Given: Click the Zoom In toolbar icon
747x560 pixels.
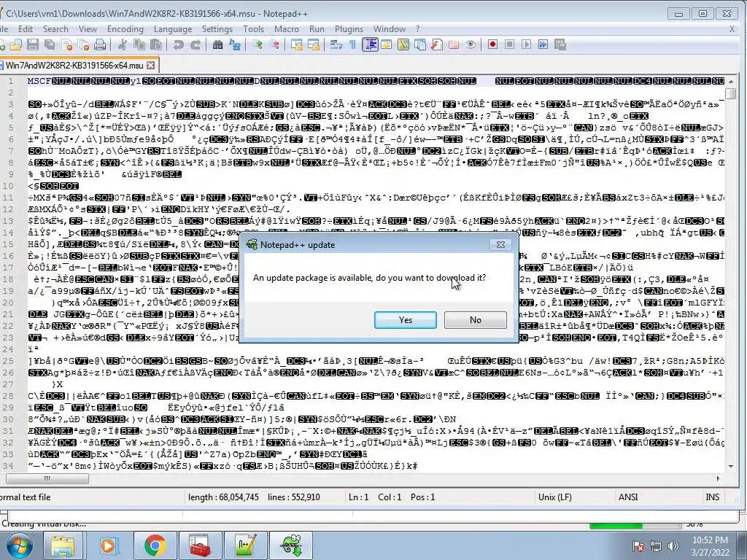Looking at the screenshot, I should click(x=258, y=44).
